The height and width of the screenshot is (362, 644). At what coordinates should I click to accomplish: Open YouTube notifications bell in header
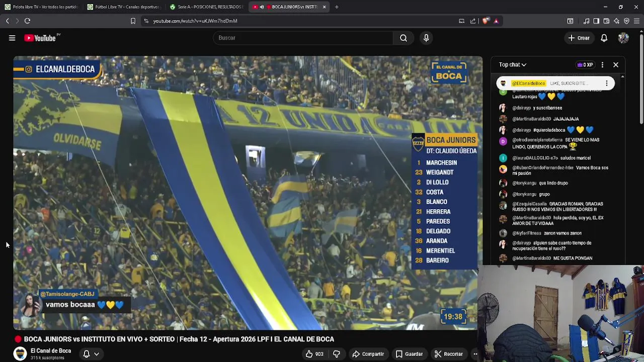pos(604,38)
